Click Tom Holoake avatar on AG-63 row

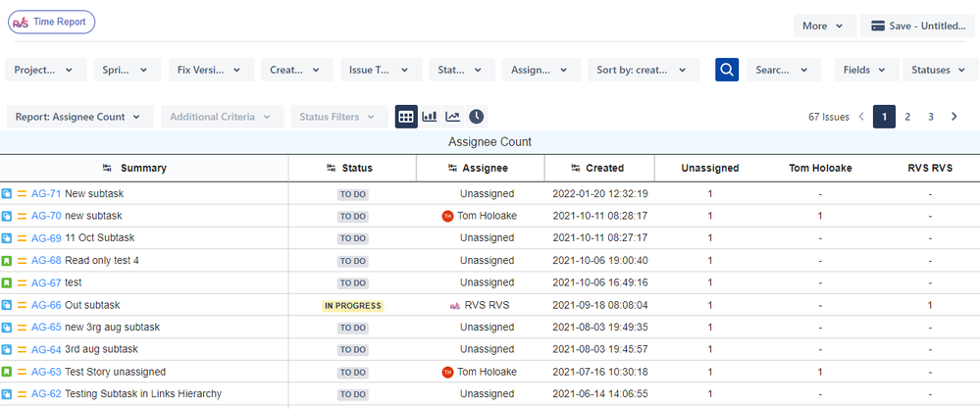447,372
